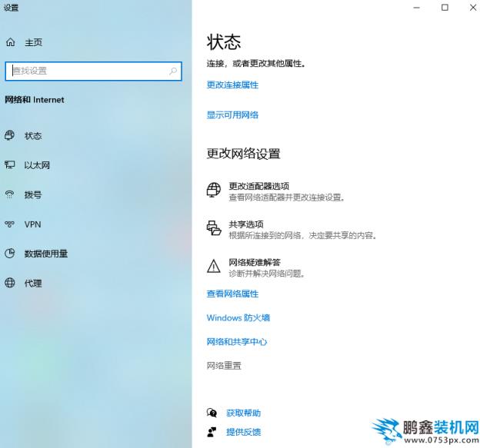Image resolution: width=480 pixels, height=448 pixels.
Task: Open the VPN sidebar entry
Action: (33, 224)
